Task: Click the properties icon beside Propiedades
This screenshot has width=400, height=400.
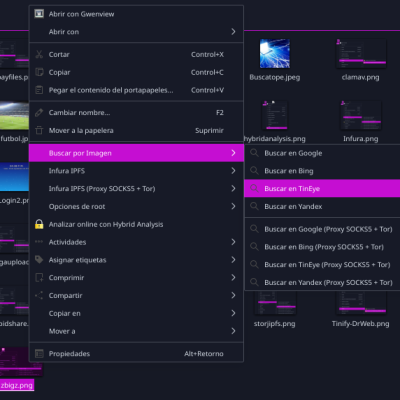Action: (x=39, y=353)
